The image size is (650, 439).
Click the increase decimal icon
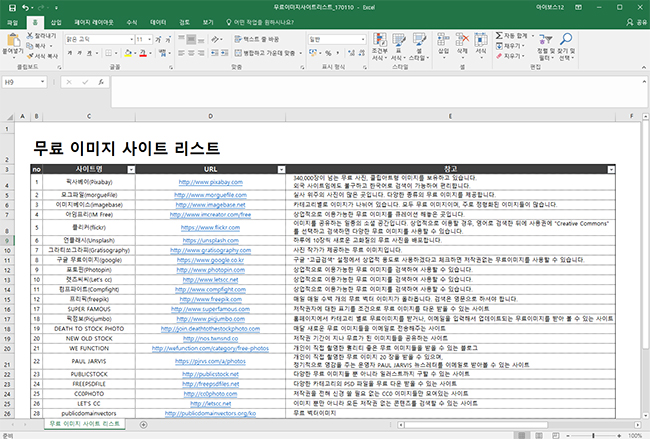(x=352, y=53)
